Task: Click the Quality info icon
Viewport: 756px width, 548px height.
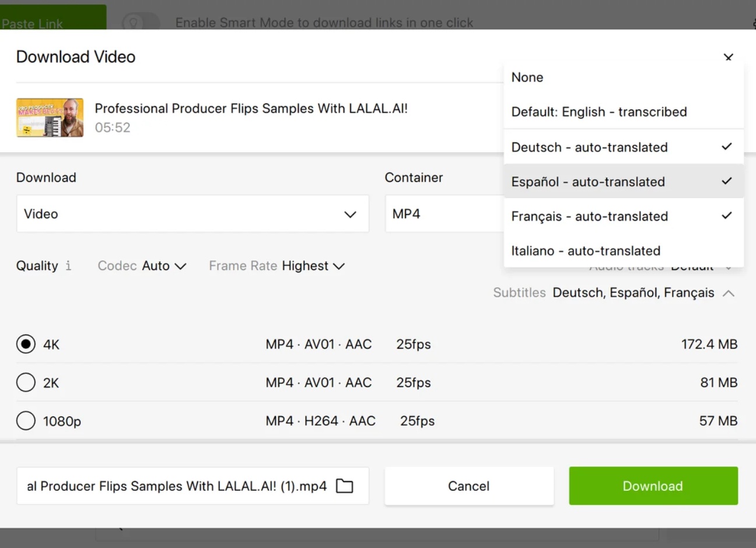Action: (x=68, y=266)
